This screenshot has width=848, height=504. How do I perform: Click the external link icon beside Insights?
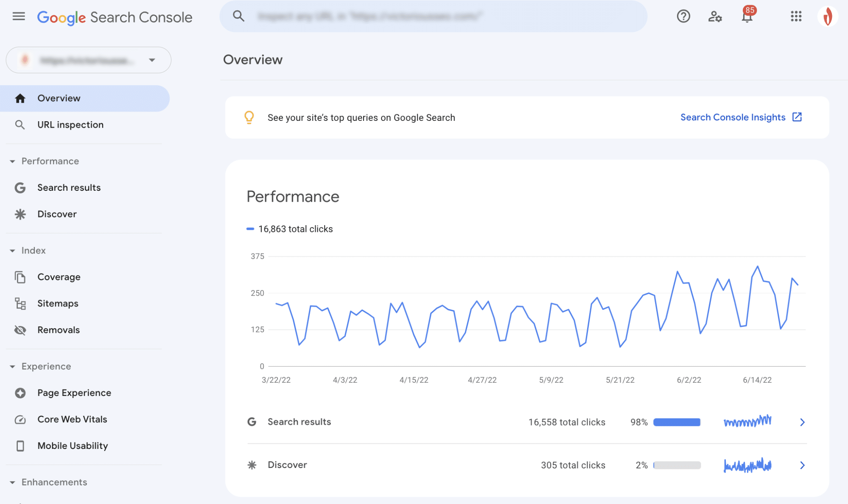tap(797, 117)
